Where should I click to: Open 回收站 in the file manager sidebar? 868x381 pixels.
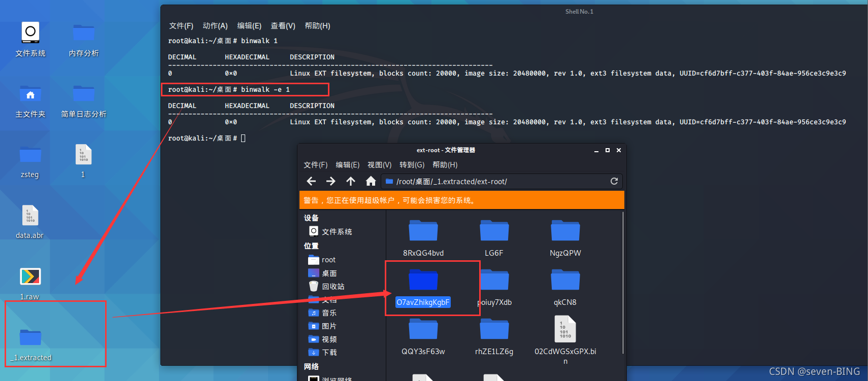click(326, 286)
